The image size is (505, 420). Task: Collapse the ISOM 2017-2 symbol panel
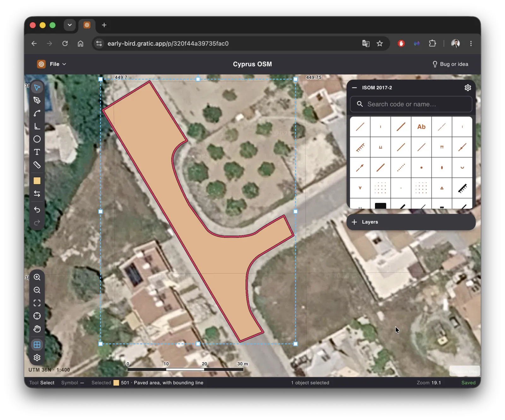pos(354,88)
